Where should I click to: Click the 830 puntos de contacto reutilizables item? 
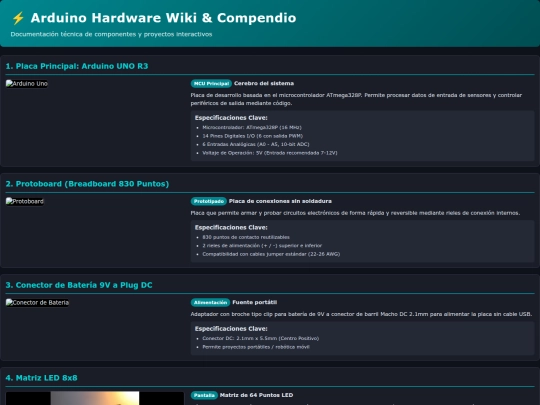[x=246, y=237]
